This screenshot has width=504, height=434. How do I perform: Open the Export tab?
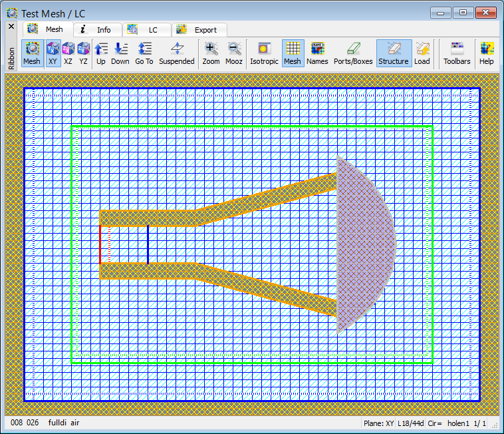click(x=199, y=29)
